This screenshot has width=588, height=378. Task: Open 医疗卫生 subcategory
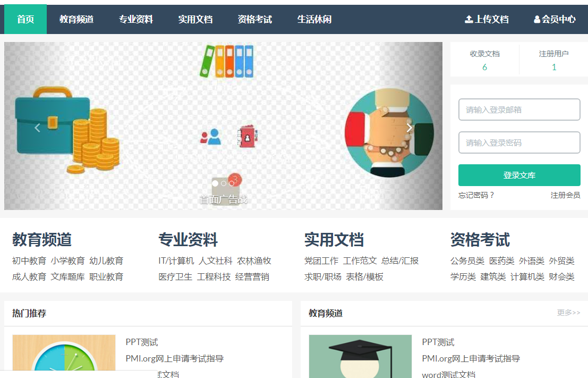(175, 276)
